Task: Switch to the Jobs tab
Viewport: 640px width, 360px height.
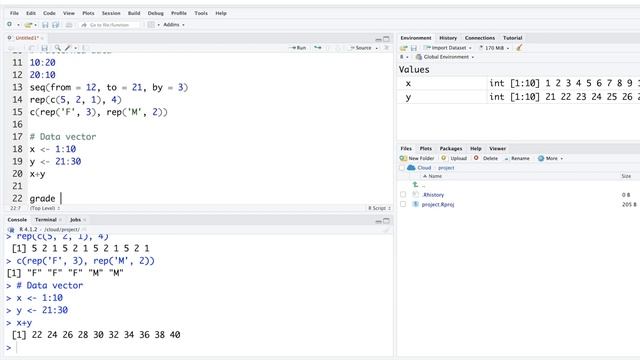Action: click(x=75, y=220)
